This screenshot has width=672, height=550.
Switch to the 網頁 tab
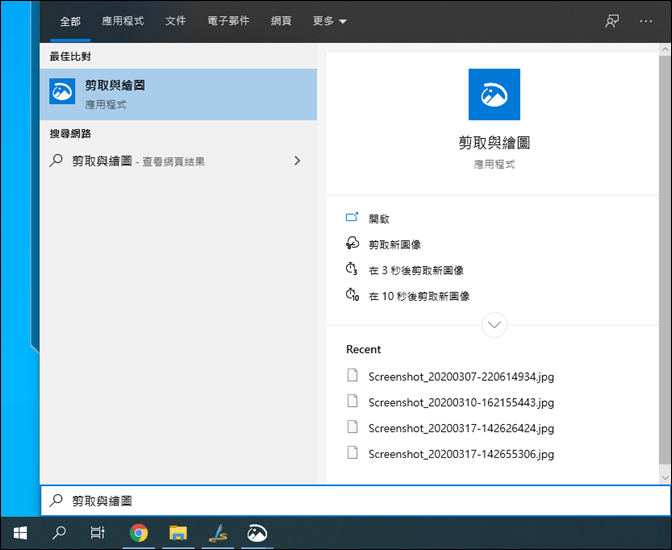(281, 21)
